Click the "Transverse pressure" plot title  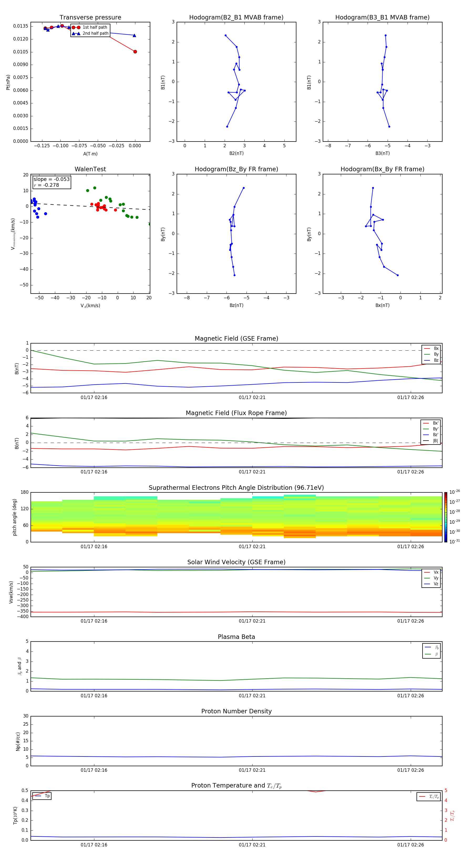click(90, 17)
